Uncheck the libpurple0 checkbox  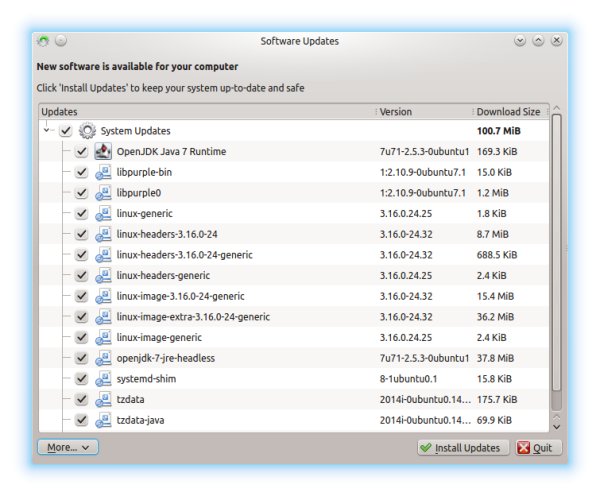point(81,193)
